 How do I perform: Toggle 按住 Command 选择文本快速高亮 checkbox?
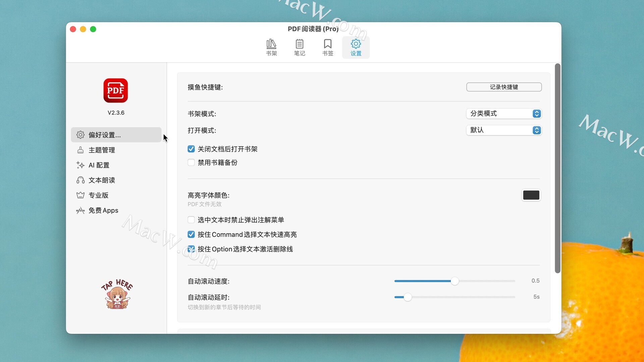191,234
